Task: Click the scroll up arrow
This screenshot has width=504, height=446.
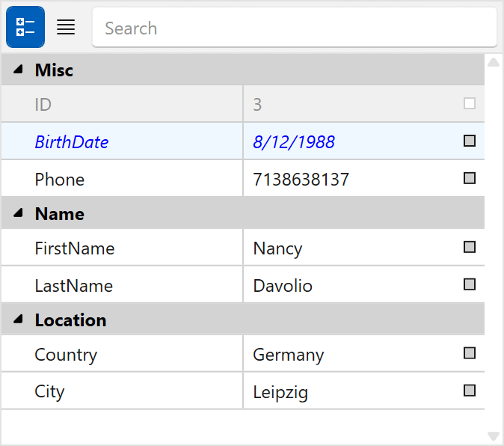Action: (494, 62)
